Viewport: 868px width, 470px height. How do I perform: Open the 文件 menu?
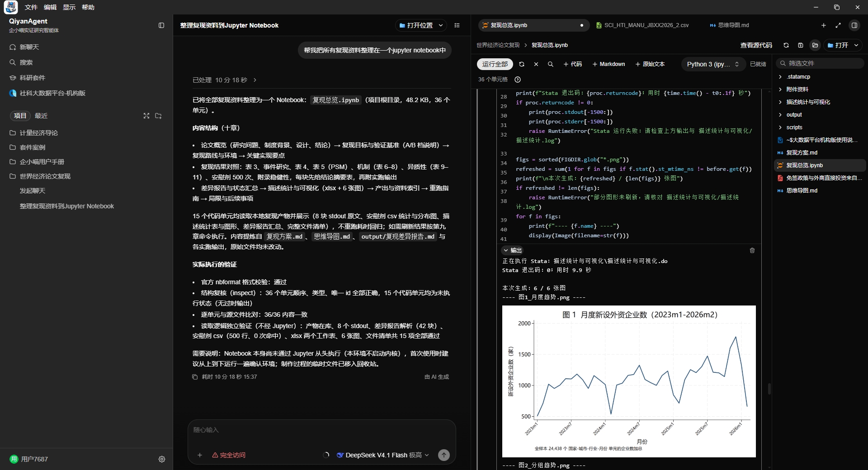tap(31, 7)
